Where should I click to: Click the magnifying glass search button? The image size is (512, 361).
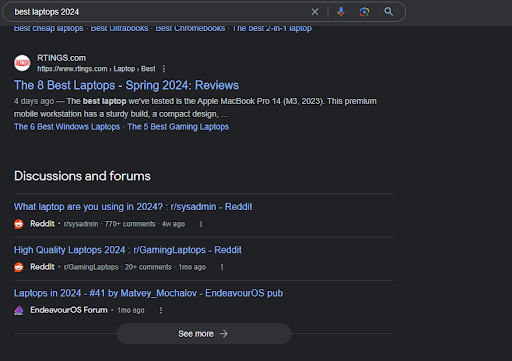tap(389, 12)
